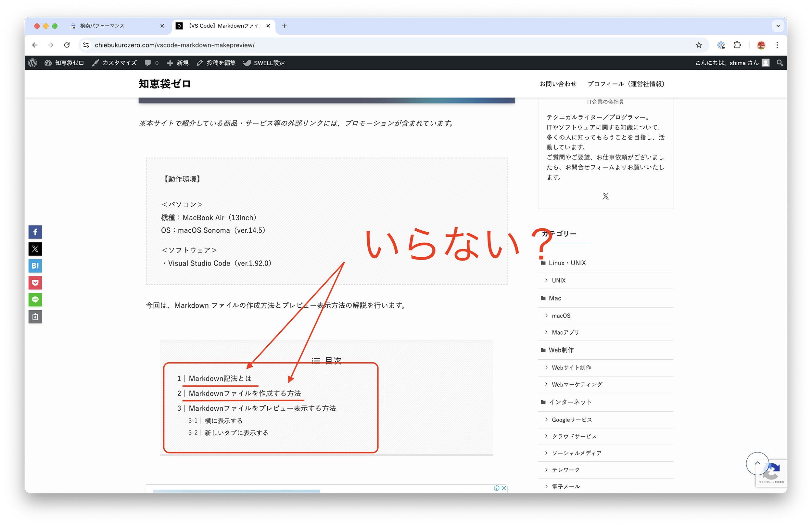Open お問い合わせ page
The width and height of the screenshot is (812, 526).
pos(558,84)
